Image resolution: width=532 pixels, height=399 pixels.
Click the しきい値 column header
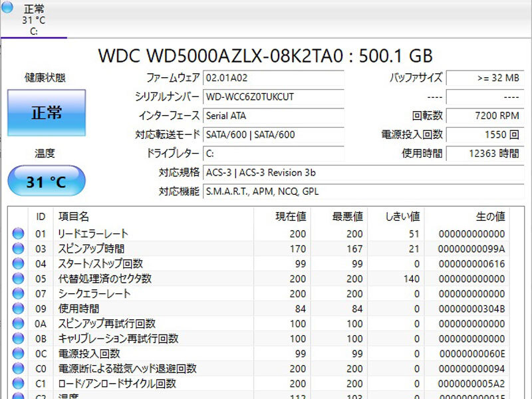(396, 217)
